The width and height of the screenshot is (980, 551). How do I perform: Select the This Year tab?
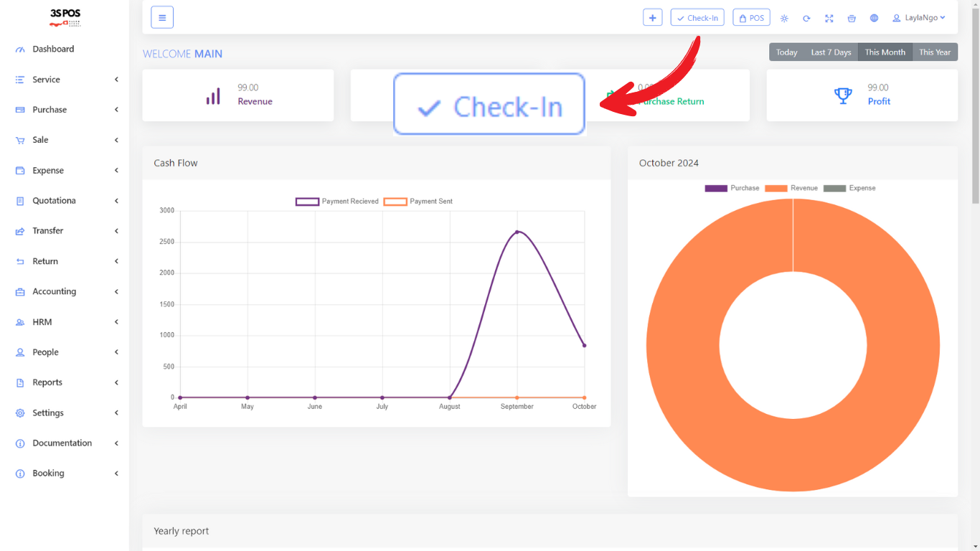pyautogui.click(x=934, y=52)
